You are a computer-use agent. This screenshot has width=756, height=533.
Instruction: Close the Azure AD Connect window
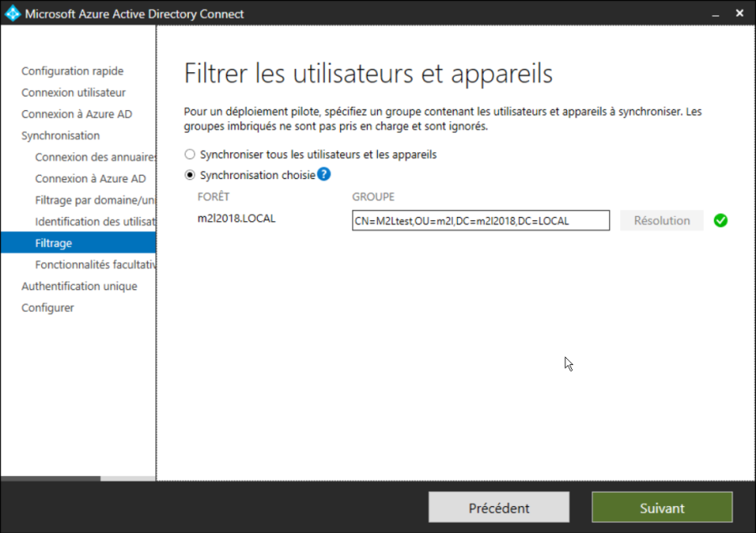click(x=739, y=13)
